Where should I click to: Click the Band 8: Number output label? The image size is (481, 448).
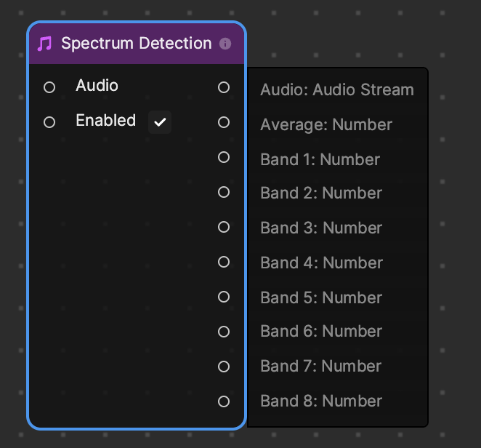click(321, 401)
